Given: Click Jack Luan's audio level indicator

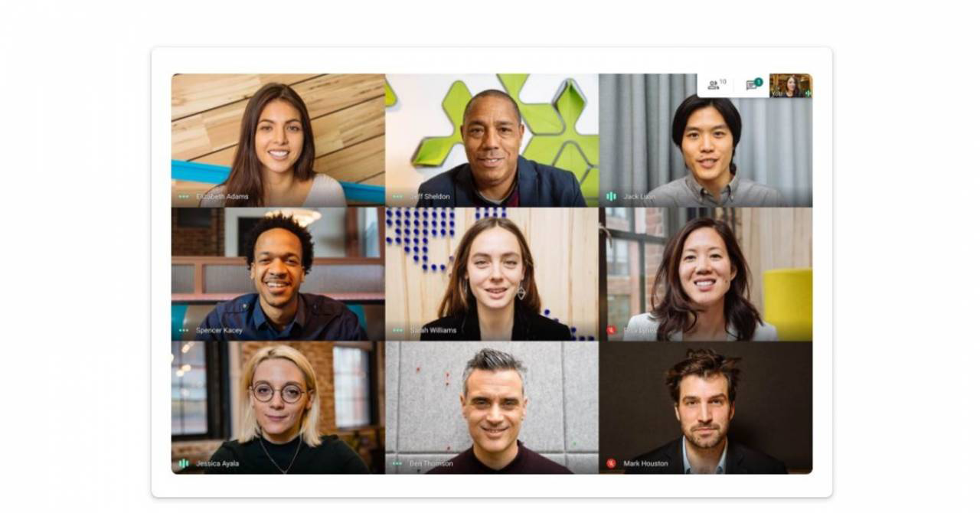Looking at the screenshot, I should [x=611, y=197].
